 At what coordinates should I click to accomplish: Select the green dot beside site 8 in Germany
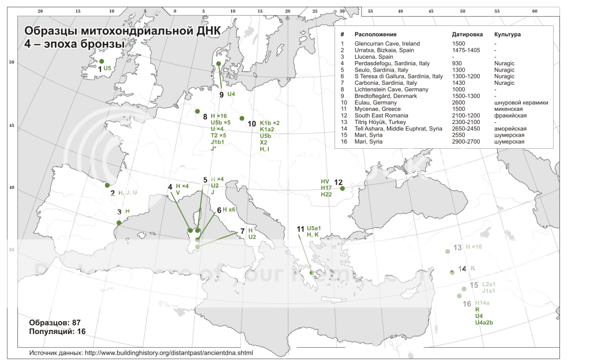coord(197,111)
